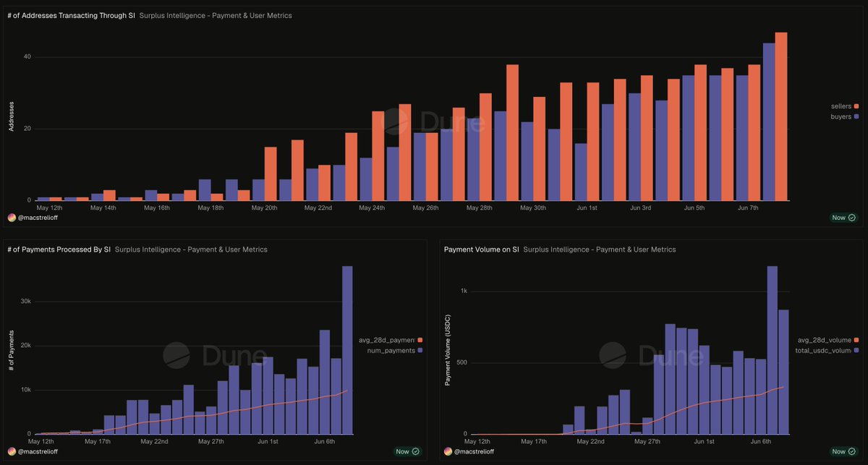Click the tallest orange sellers bar in the Addresses chart
Screen dimensions: 868x465
point(781,116)
